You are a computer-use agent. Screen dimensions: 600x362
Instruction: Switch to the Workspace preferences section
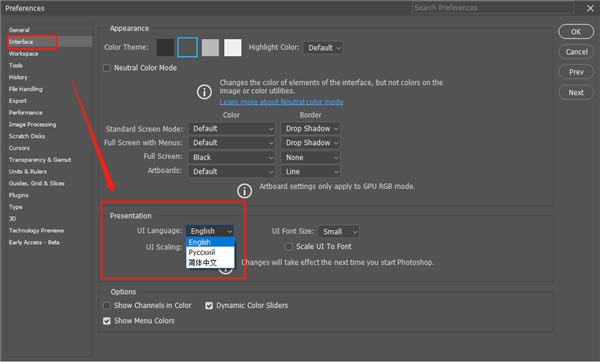click(x=24, y=54)
